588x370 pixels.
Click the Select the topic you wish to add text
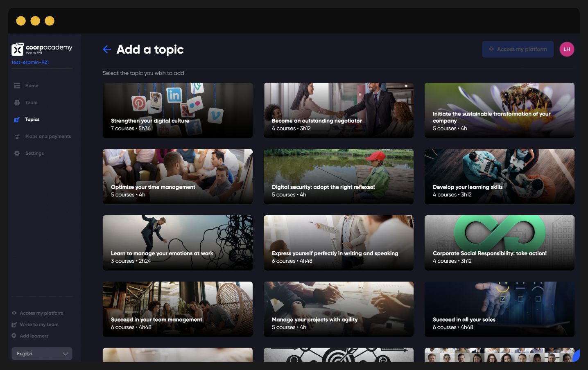tap(143, 73)
